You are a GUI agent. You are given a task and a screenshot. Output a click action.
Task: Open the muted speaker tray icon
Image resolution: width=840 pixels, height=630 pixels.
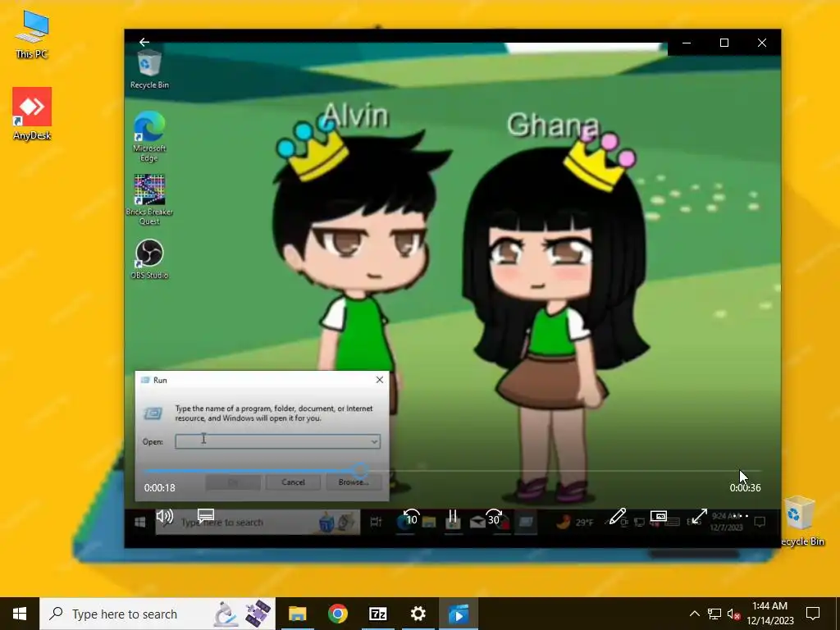click(734, 614)
